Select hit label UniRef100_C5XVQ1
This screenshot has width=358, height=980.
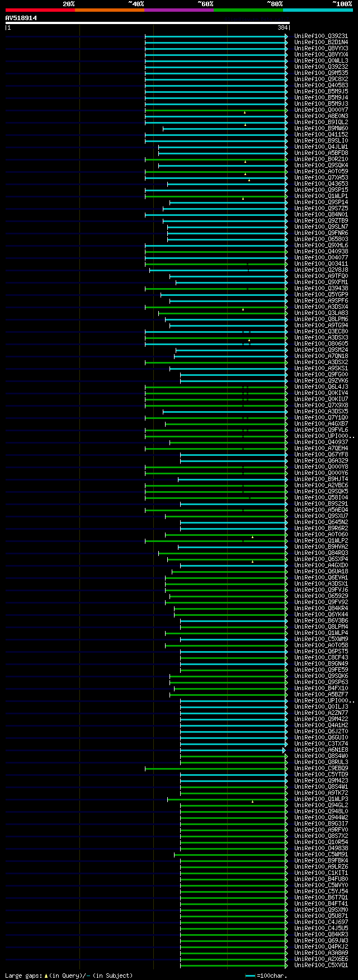321,965
